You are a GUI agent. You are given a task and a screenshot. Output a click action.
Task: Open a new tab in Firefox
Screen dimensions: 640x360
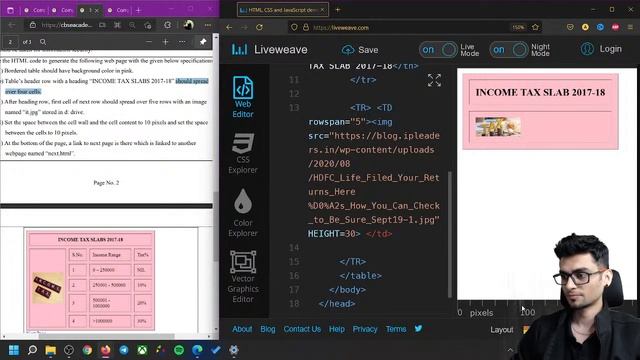pyautogui.click(x=338, y=10)
